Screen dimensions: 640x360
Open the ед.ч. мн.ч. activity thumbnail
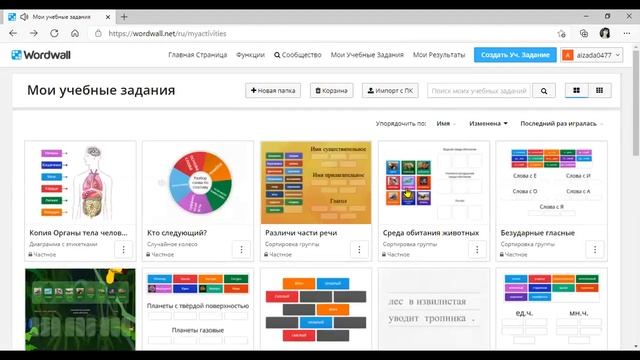[x=551, y=309]
